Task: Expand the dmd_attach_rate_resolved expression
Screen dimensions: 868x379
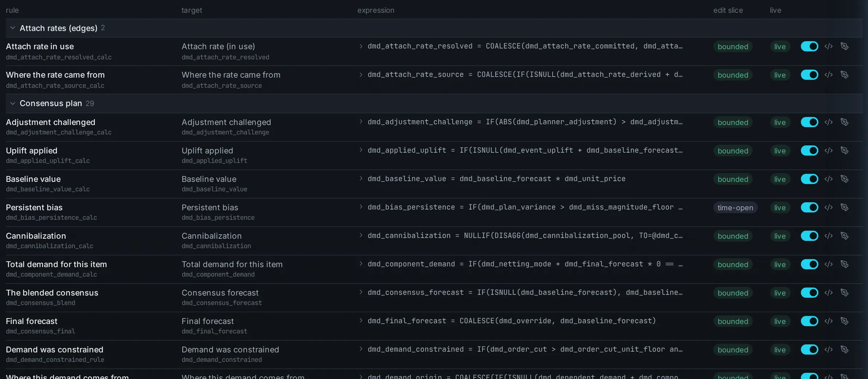Action: coord(361,46)
